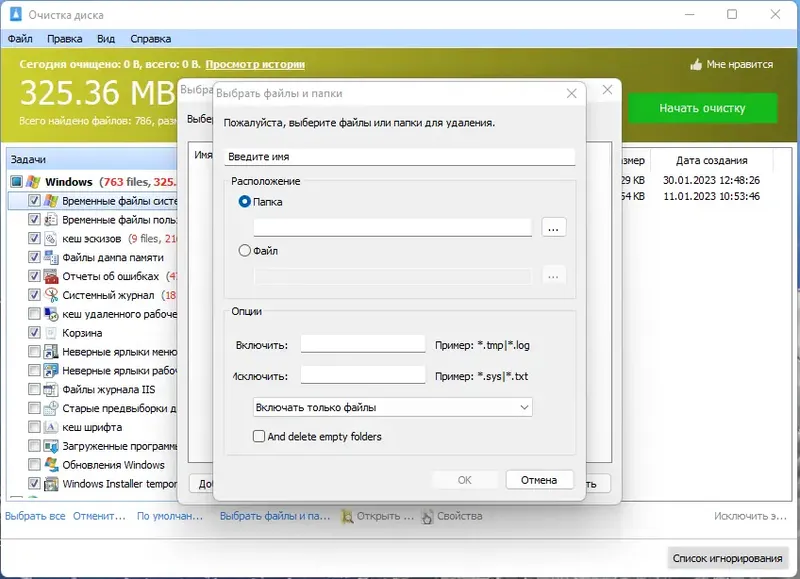Click the Дата создания column header
Viewport: 800px width, 579px height.
[711, 160]
